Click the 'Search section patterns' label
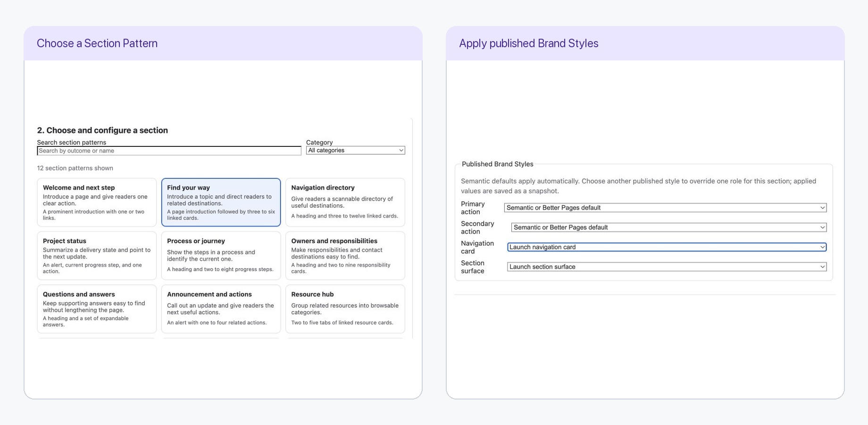This screenshot has width=868, height=425. pos(72,142)
